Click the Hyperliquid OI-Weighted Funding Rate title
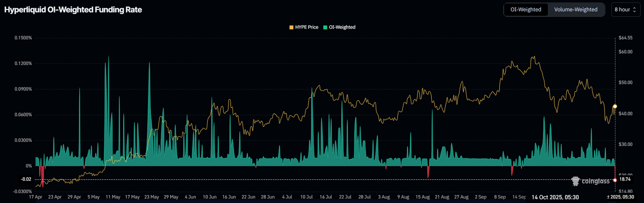 pyautogui.click(x=73, y=10)
